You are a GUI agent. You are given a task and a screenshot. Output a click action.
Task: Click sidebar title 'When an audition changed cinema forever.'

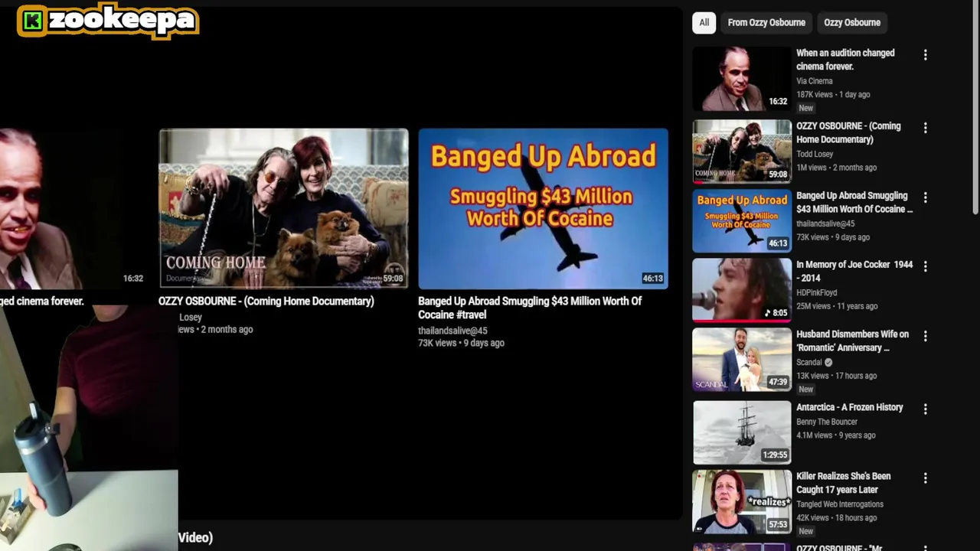coord(845,60)
